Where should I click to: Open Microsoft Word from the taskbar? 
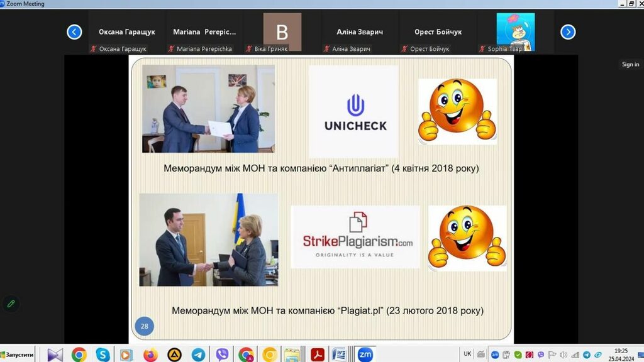click(x=339, y=354)
